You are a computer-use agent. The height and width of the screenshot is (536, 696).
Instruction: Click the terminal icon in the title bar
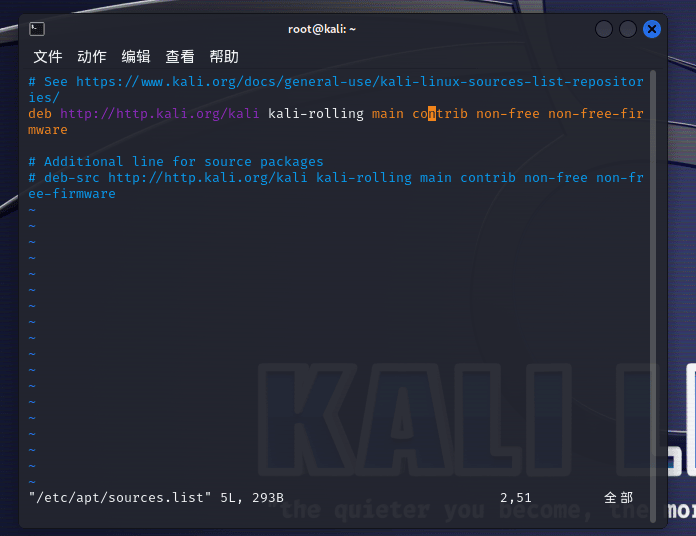pyautogui.click(x=37, y=29)
